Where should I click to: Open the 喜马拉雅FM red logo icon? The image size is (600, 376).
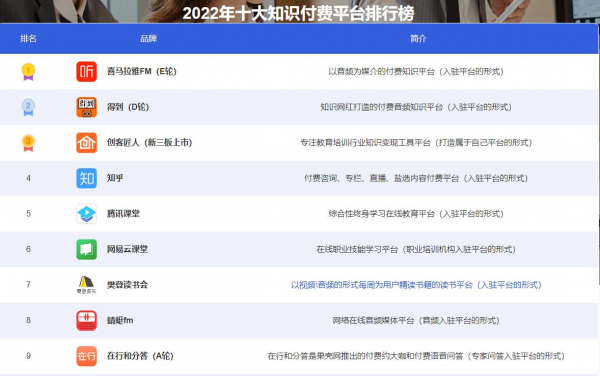point(86,72)
